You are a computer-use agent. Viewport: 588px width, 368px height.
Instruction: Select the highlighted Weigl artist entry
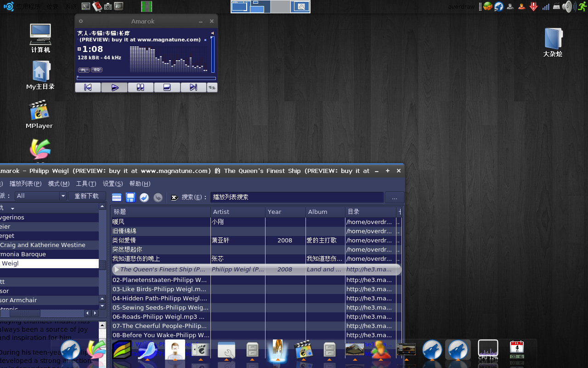[49, 264]
